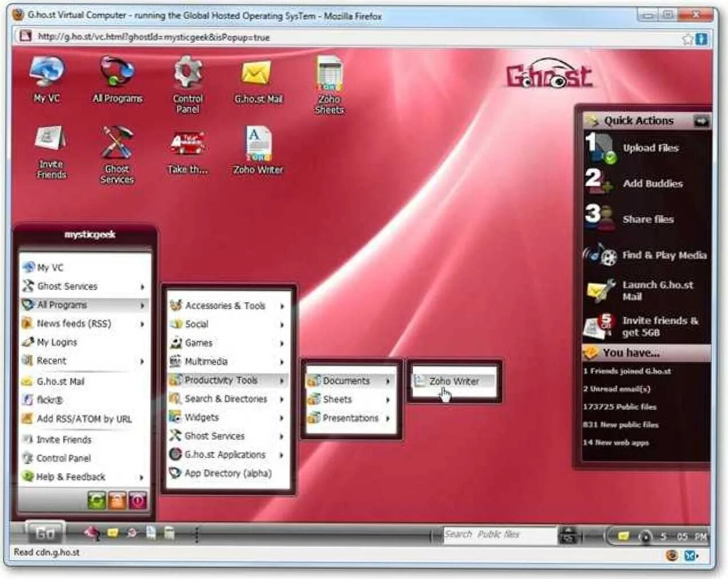Click '14 New web apps' link
This screenshot has width=728, height=579.
click(x=616, y=442)
